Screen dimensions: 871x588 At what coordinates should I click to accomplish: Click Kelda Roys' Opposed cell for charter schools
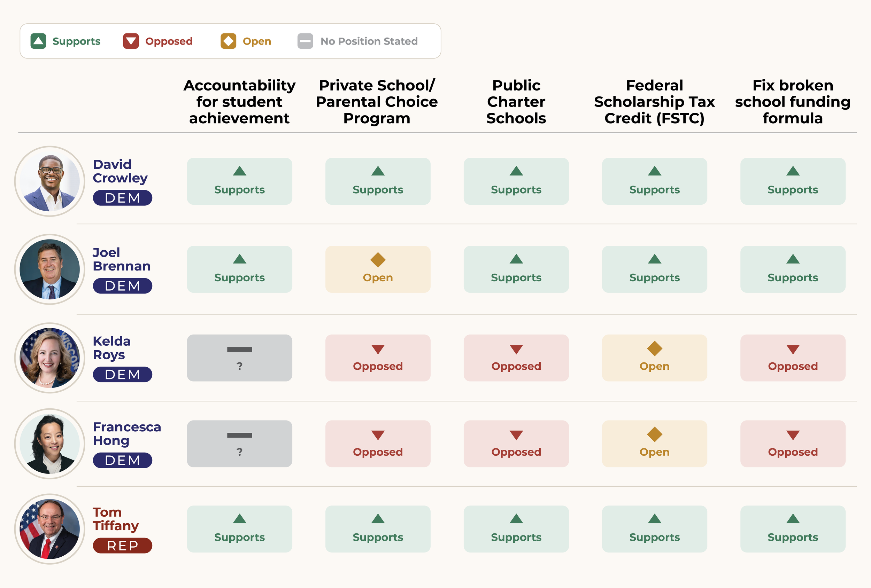(516, 358)
